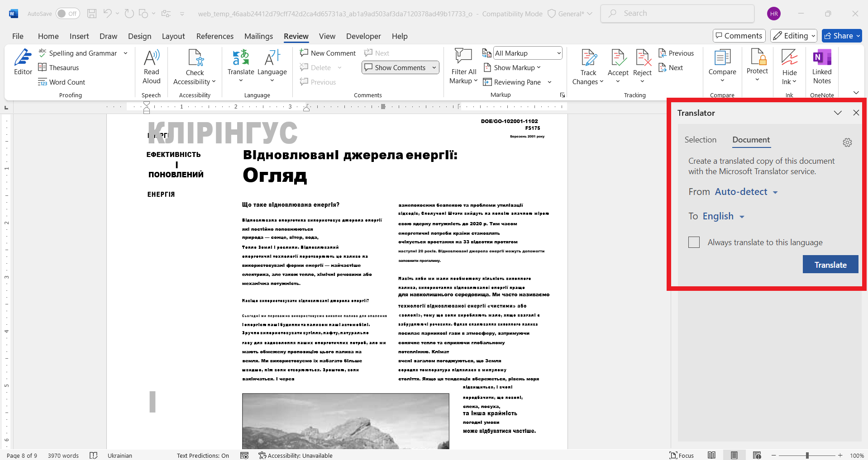Undo the last action
Image resolution: width=868 pixels, height=460 pixels.
(107, 14)
